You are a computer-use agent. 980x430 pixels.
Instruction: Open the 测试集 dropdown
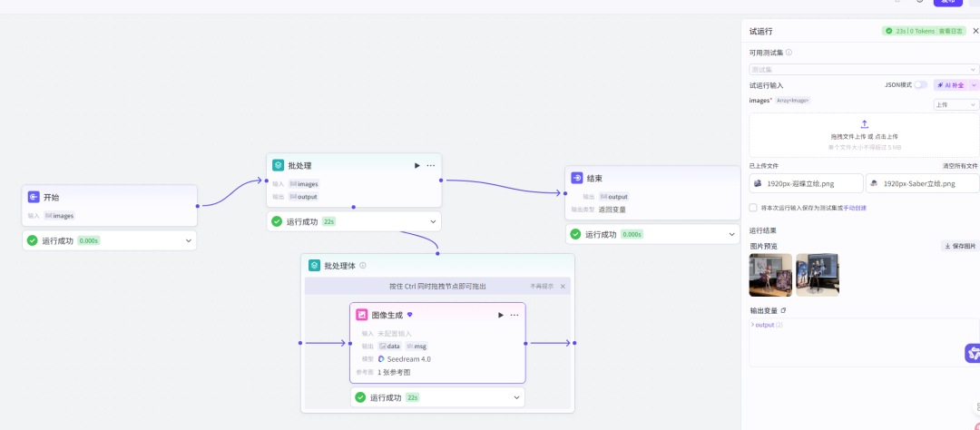tap(864, 69)
